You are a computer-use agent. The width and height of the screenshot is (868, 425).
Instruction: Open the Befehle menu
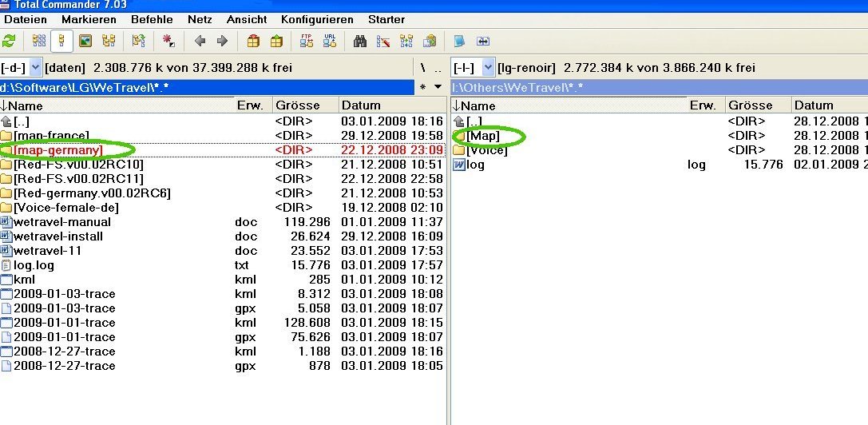[x=152, y=19]
